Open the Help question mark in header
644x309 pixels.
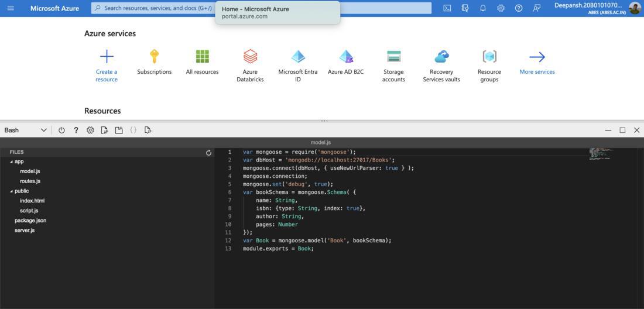pyautogui.click(x=519, y=8)
